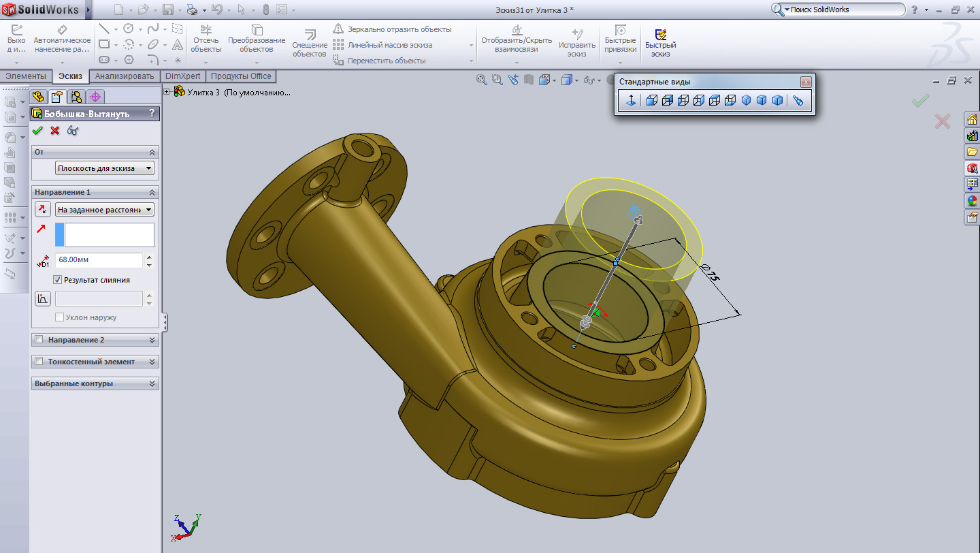Open the ConfigurationManager tab icon
Image resolution: width=980 pixels, height=553 pixels.
[76, 97]
